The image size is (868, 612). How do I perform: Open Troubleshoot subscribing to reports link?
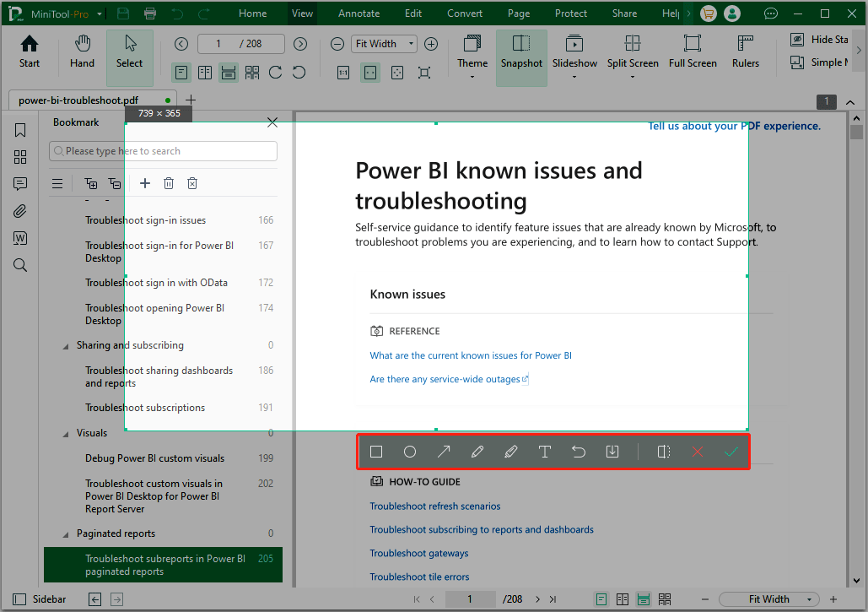click(x=482, y=530)
